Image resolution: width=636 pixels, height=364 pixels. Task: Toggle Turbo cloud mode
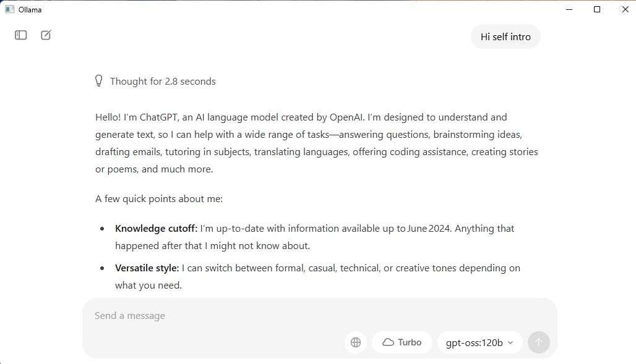402,342
